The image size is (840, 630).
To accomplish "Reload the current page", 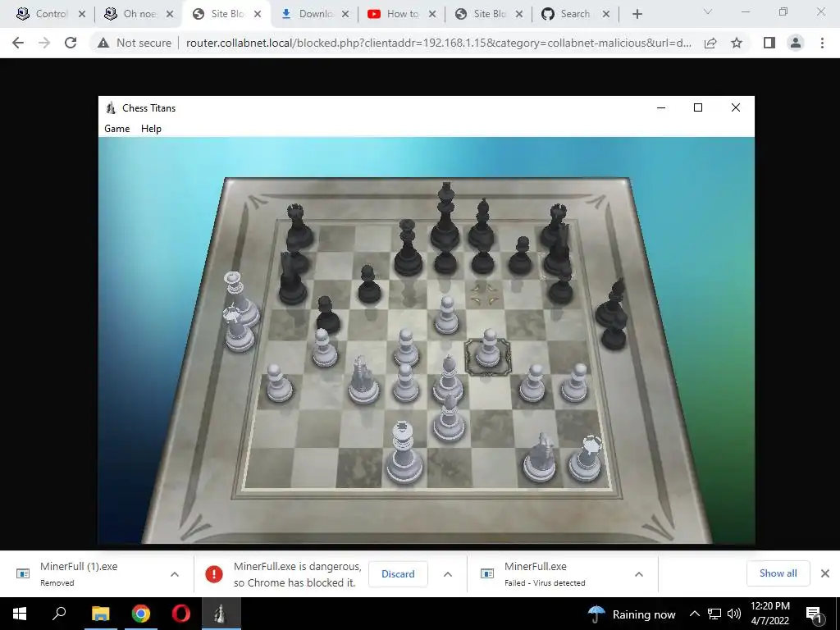I will click(x=71, y=43).
